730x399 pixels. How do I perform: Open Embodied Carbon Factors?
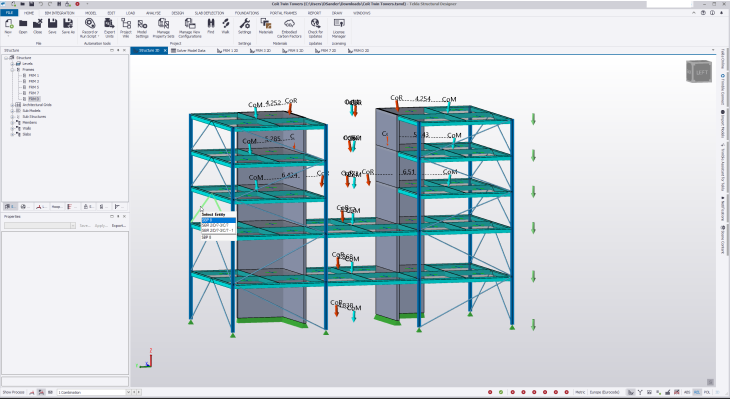(x=289, y=28)
